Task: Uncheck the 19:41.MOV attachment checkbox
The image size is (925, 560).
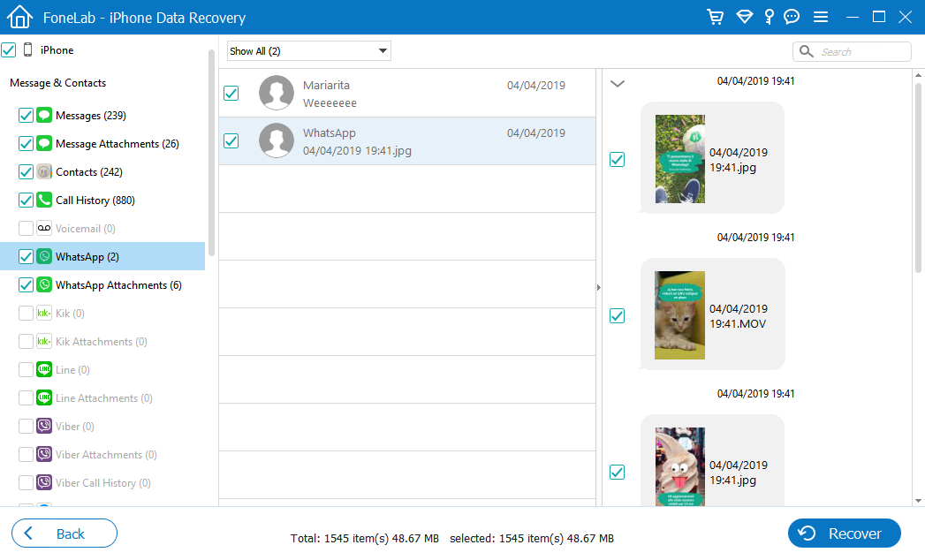Action: pyautogui.click(x=618, y=315)
